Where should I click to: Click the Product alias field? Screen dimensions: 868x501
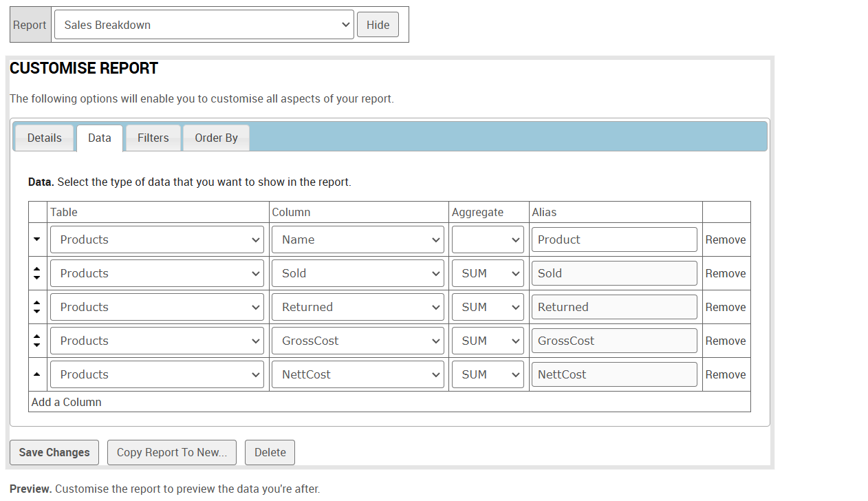tap(614, 239)
